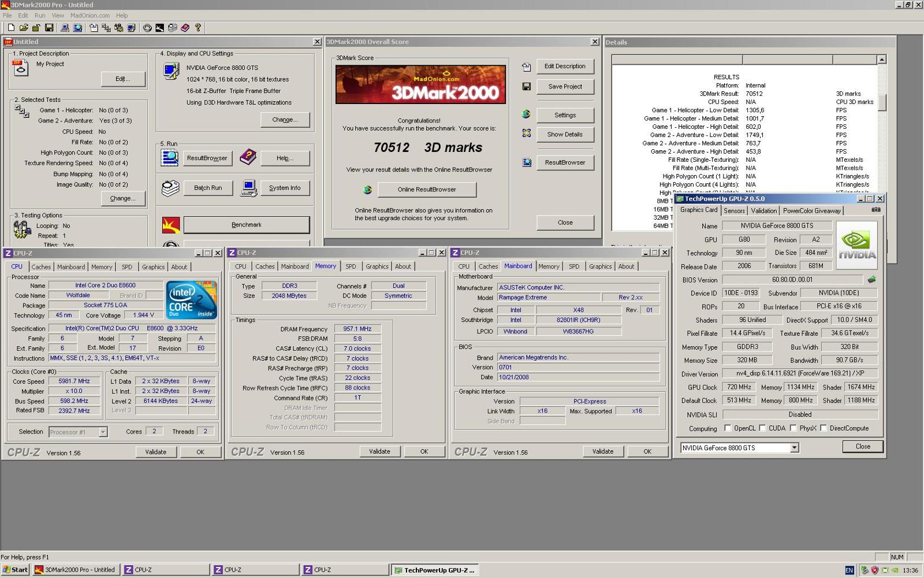This screenshot has height=578, width=924.
Task: Click the System Info computer toolbar icon
Action: 65,27
